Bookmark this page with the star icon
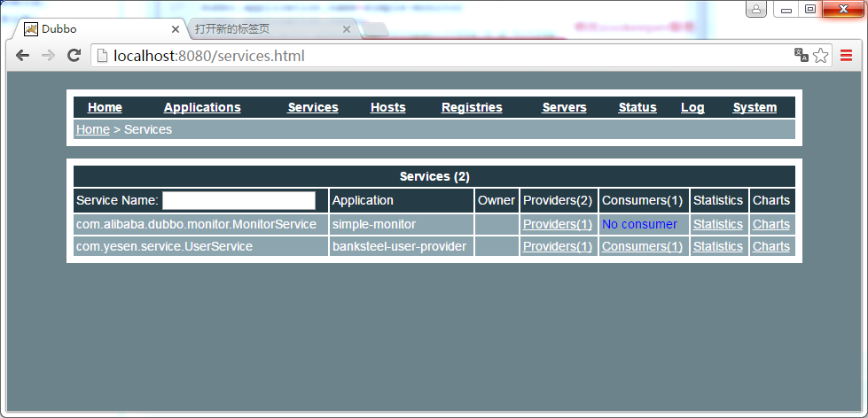 point(821,55)
